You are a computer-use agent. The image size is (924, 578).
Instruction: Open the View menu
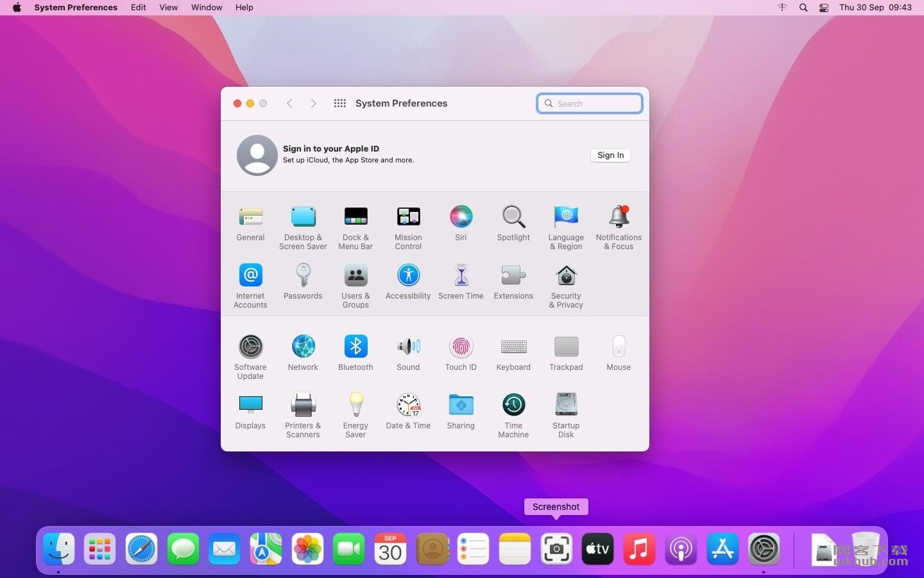[x=168, y=8]
